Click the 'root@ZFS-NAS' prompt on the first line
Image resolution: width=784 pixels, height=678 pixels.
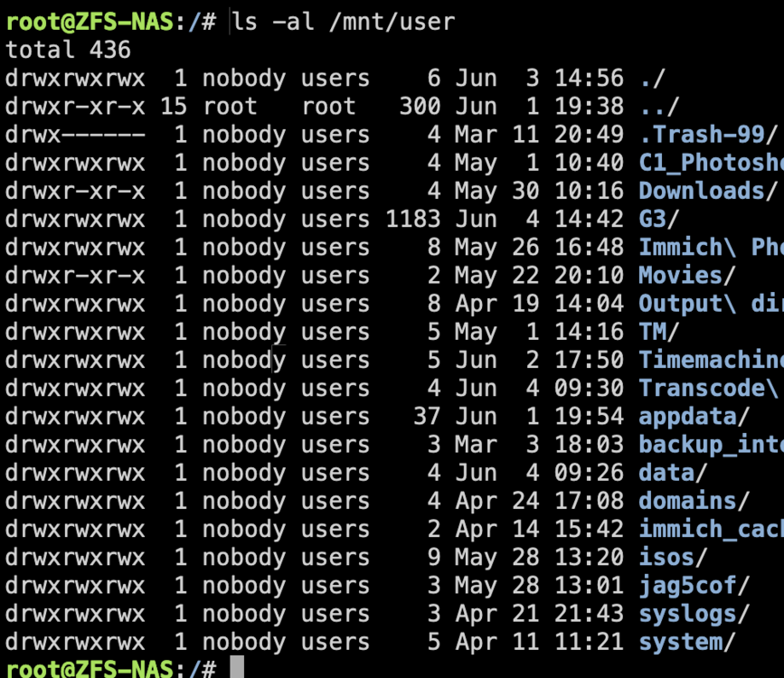(90, 22)
